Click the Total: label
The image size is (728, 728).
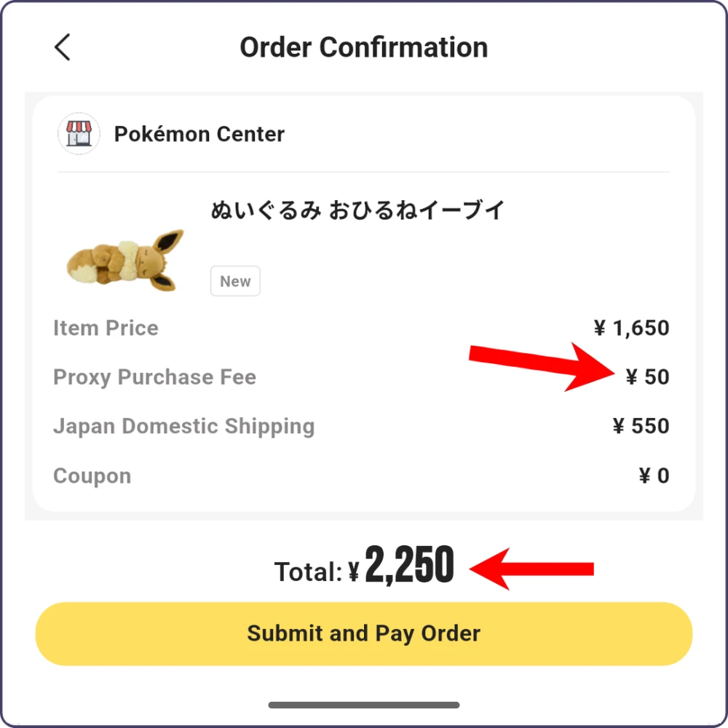coord(308,572)
